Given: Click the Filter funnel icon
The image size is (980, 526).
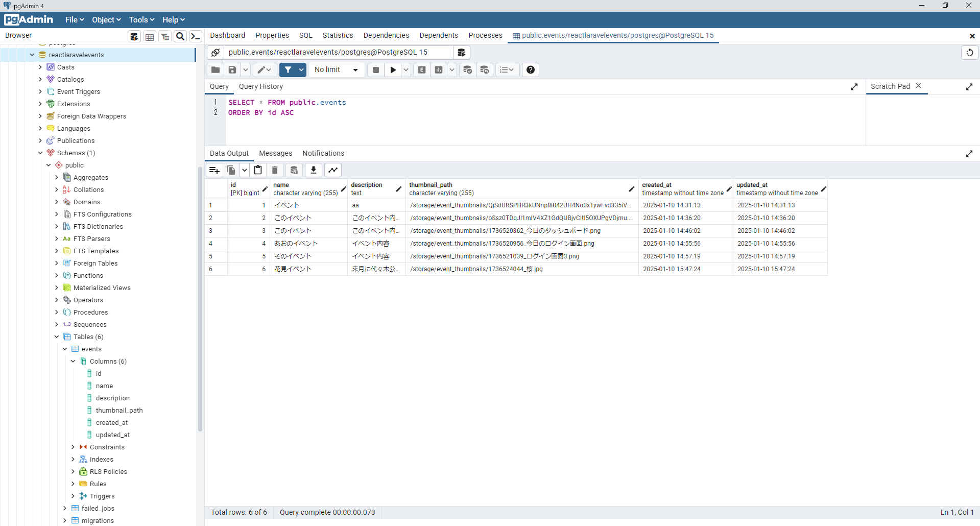Looking at the screenshot, I should [288, 70].
